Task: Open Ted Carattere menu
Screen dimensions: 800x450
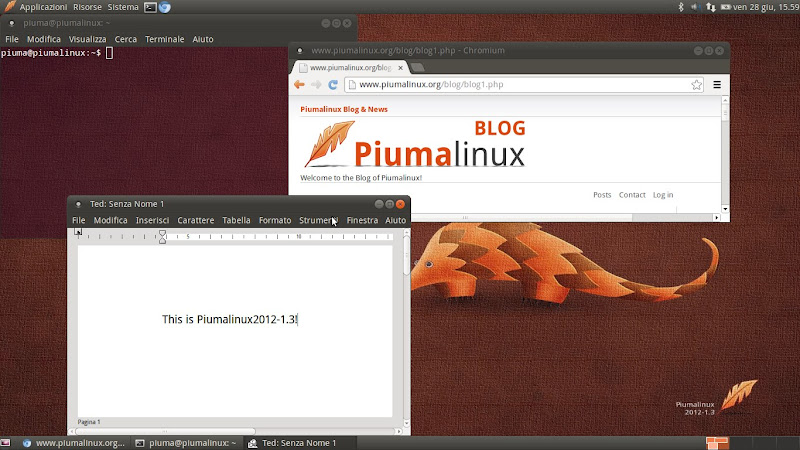Action: click(x=195, y=220)
